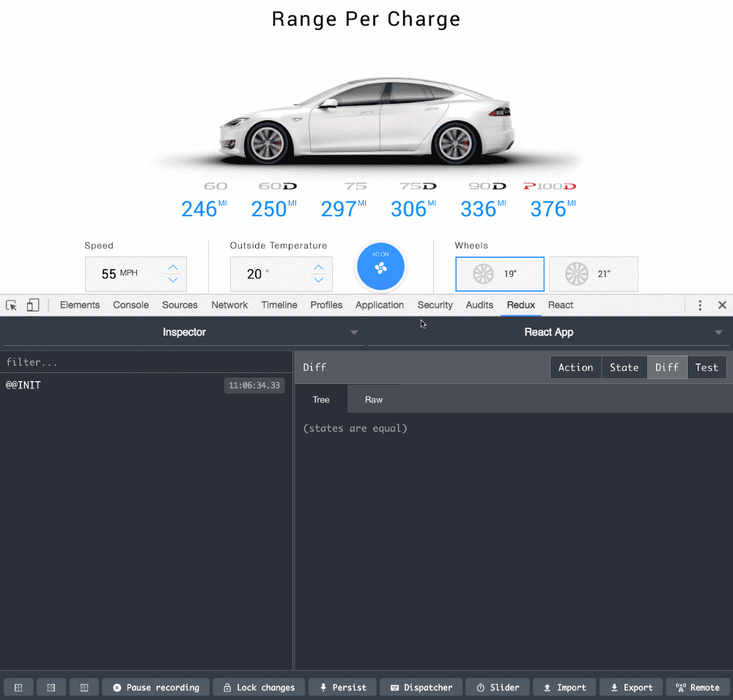Click the inspect element cursor icon
Image resolution: width=733 pixels, height=700 pixels.
[12, 305]
